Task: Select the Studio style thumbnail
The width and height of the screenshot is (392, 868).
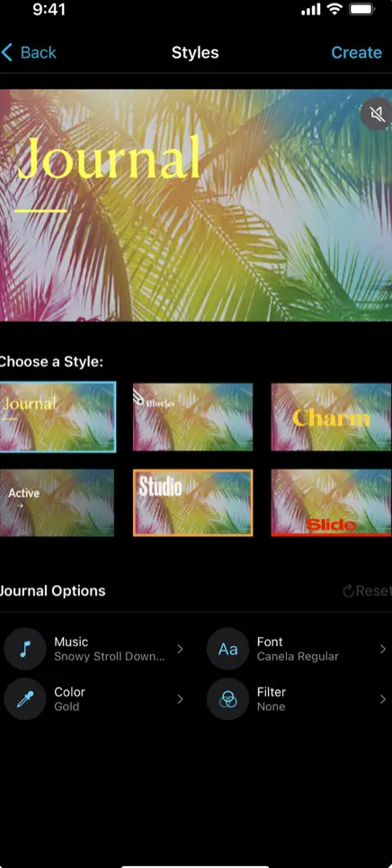Action: click(x=192, y=502)
